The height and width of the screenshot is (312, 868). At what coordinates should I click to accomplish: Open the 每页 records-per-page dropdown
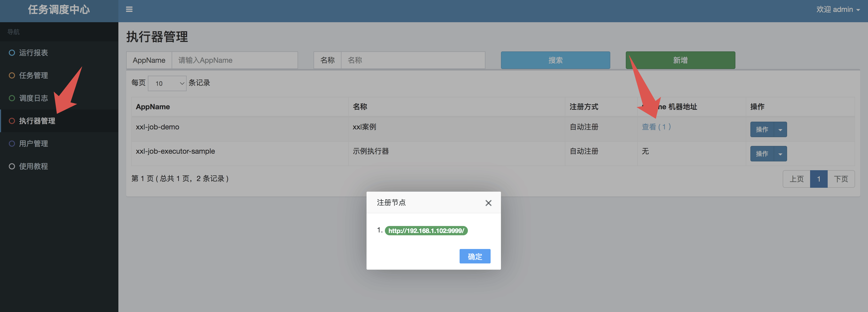pos(167,83)
